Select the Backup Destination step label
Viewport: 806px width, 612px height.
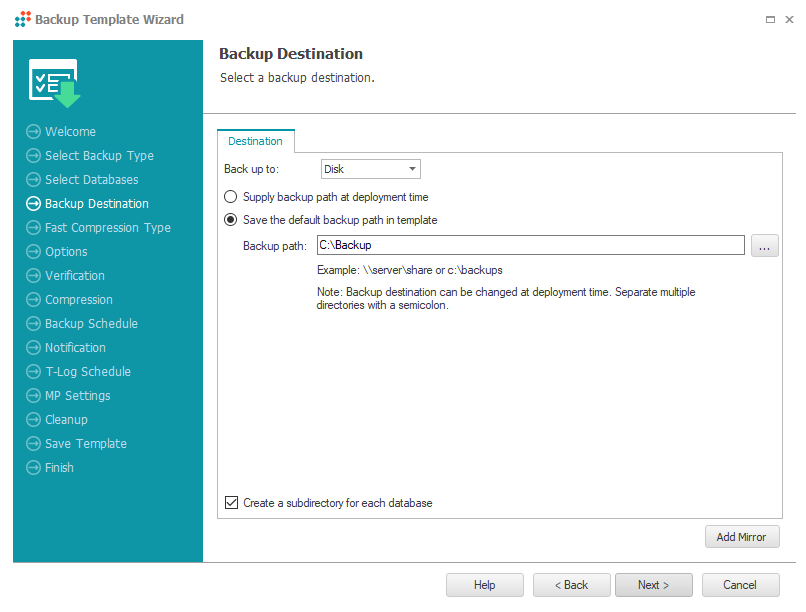pyautogui.click(x=97, y=203)
